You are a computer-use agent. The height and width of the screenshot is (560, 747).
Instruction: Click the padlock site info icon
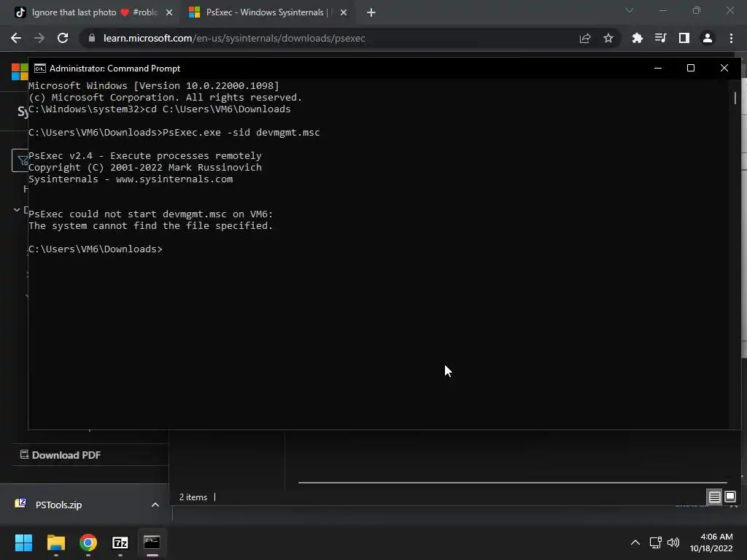point(92,38)
